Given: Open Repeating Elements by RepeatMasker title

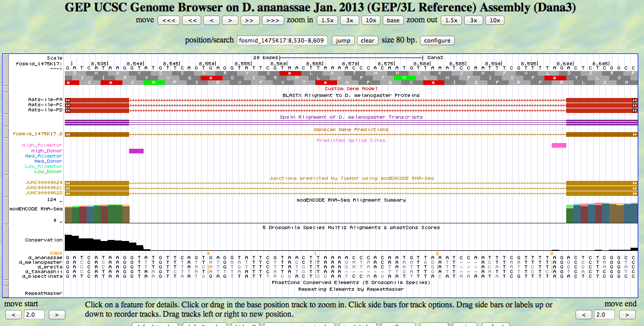Looking at the screenshot, I should pyautogui.click(x=351, y=288).
